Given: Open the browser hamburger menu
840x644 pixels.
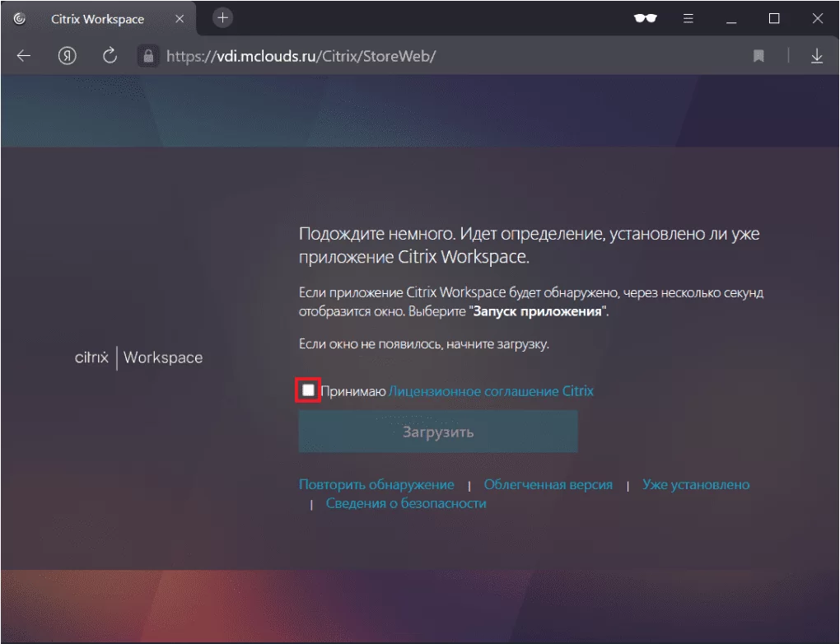Looking at the screenshot, I should (x=688, y=18).
